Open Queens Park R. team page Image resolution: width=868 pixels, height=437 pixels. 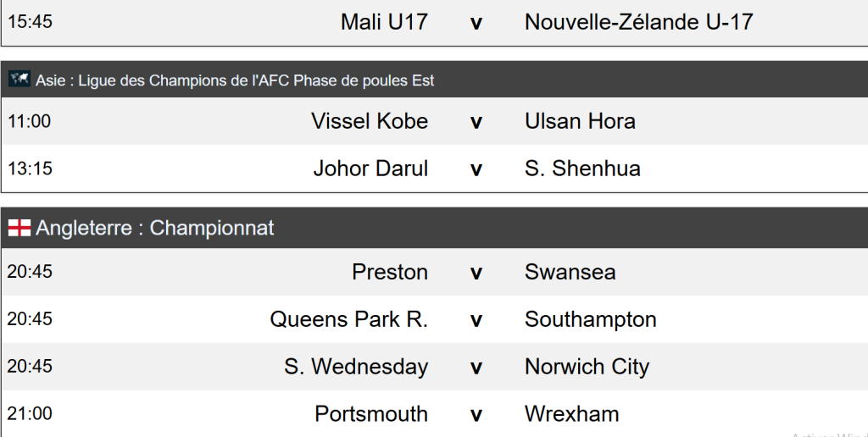348,319
